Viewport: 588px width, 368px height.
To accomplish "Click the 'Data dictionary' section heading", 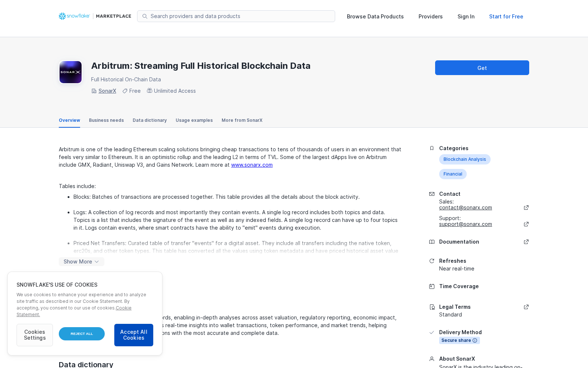I will 86,364.
